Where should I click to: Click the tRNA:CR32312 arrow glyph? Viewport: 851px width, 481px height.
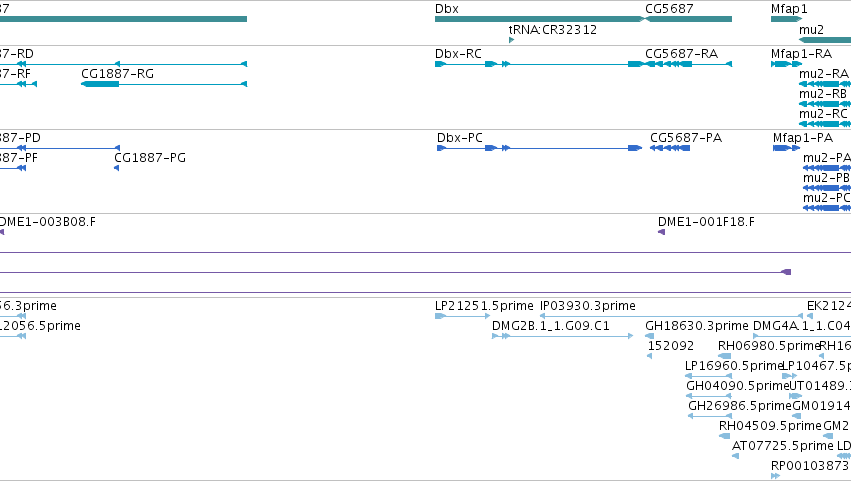511,40
